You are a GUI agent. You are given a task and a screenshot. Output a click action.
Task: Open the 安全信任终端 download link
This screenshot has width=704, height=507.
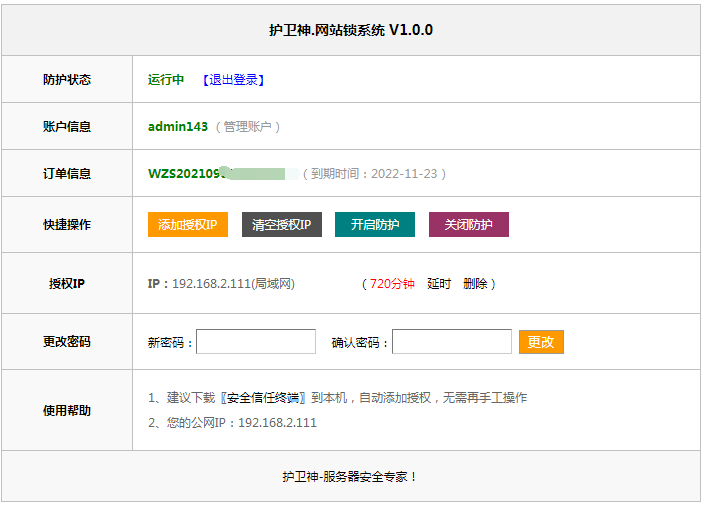coord(263,398)
